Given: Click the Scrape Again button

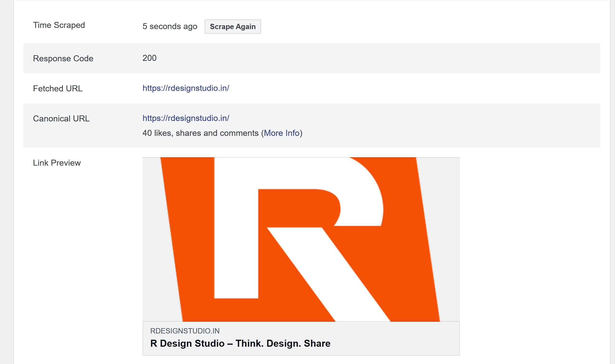Looking at the screenshot, I should (233, 26).
